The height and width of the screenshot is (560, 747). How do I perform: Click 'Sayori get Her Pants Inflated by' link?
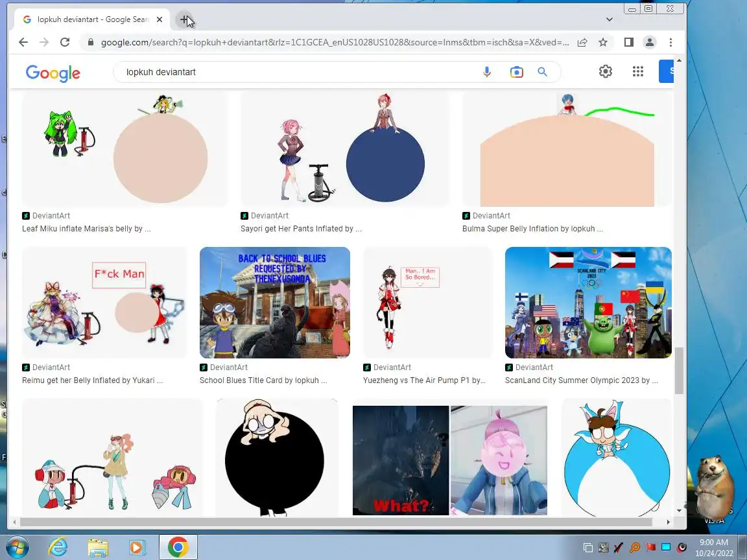(301, 229)
